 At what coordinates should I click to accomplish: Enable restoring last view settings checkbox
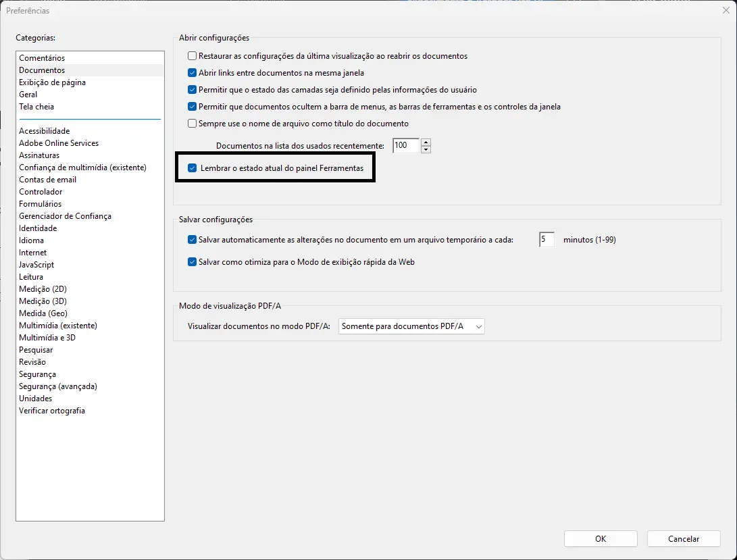[x=193, y=56]
